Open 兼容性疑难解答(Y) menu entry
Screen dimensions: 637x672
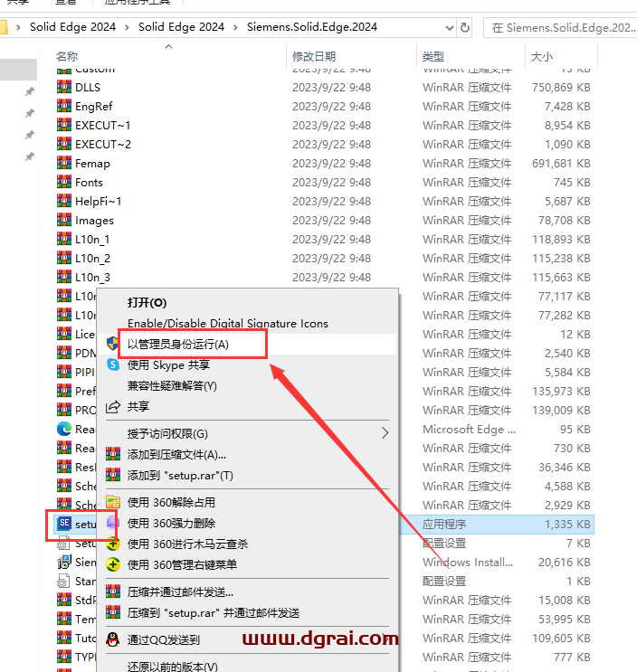point(172,385)
